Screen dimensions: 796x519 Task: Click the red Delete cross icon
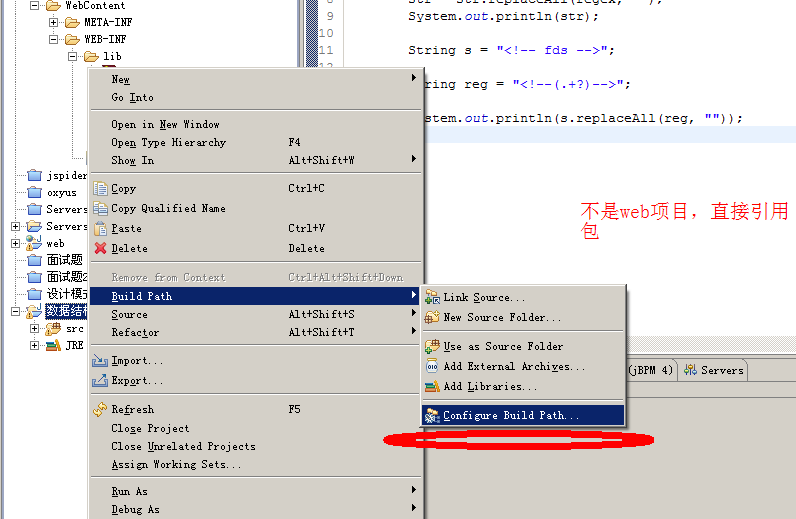(101, 248)
